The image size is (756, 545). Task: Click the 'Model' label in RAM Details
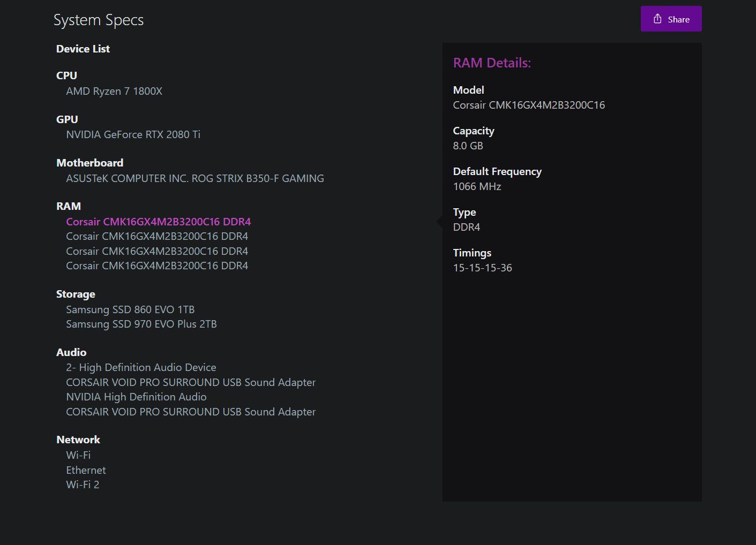tap(468, 90)
